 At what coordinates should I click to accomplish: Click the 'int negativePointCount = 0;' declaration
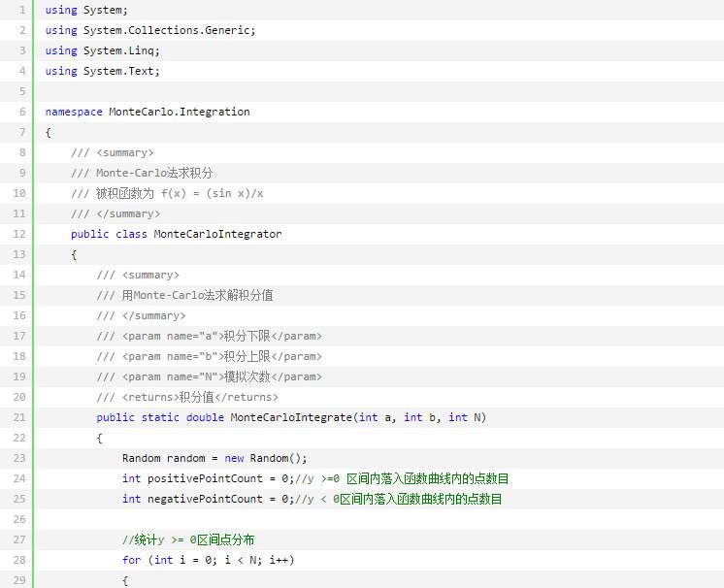coord(208,499)
